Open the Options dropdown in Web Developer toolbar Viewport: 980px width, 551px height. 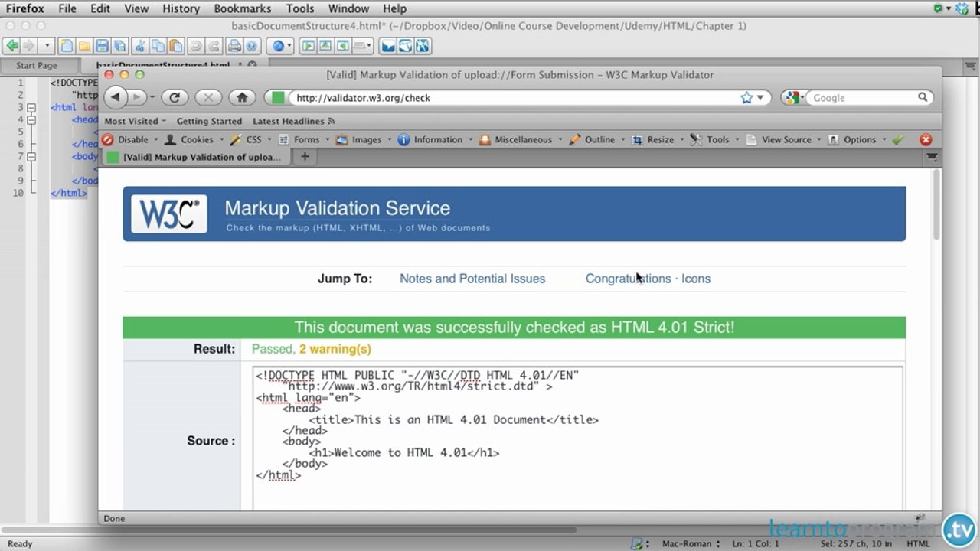coord(857,140)
